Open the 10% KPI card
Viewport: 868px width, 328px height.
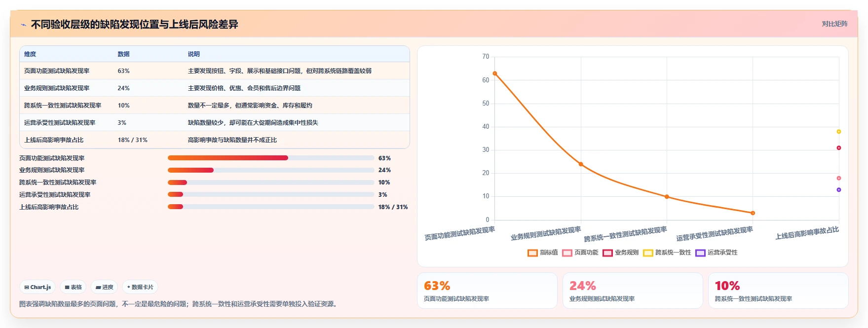click(778, 291)
